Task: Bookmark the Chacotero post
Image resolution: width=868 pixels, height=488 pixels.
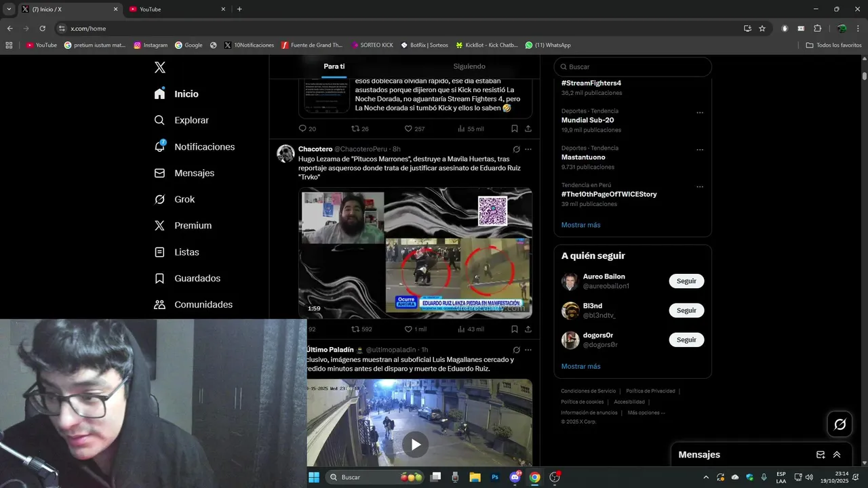Action: tap(515, 329)
